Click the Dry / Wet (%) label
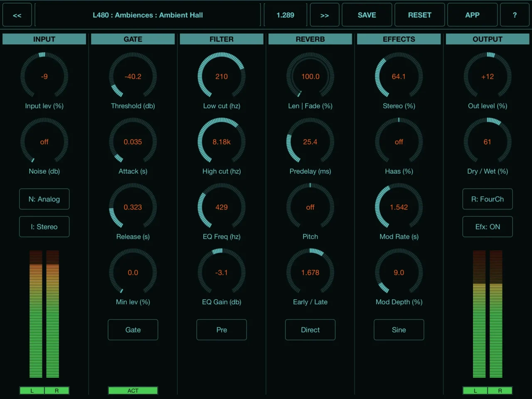 pos(488,171)
